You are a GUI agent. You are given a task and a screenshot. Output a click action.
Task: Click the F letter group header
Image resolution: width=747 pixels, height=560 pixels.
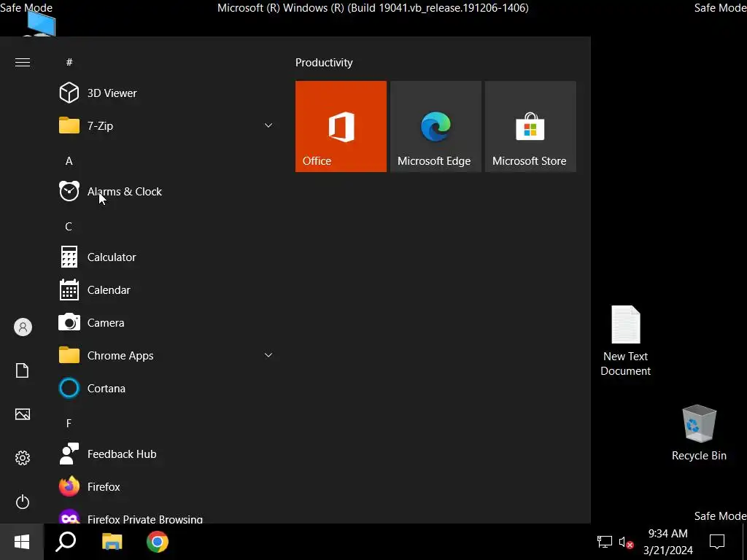(x=69, y=424)
